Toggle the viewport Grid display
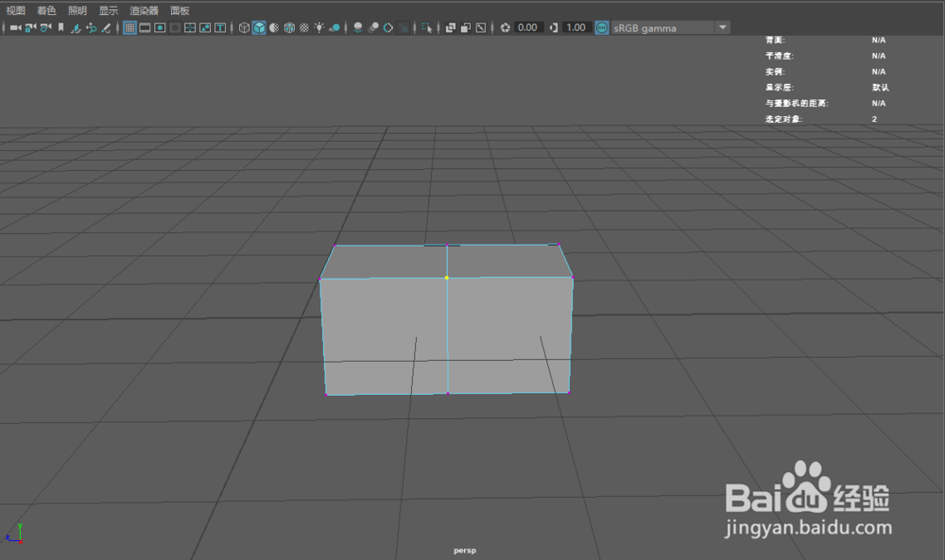945x560 pixels. pyautogui.click(x=129, y=27)
